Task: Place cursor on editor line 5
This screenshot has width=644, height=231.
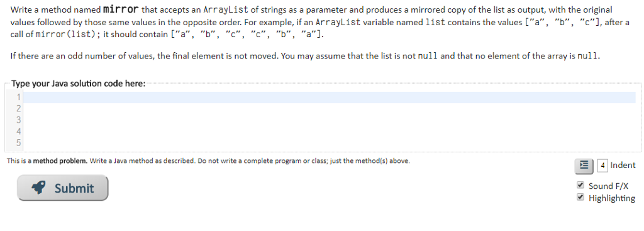Action: point(330,144)
